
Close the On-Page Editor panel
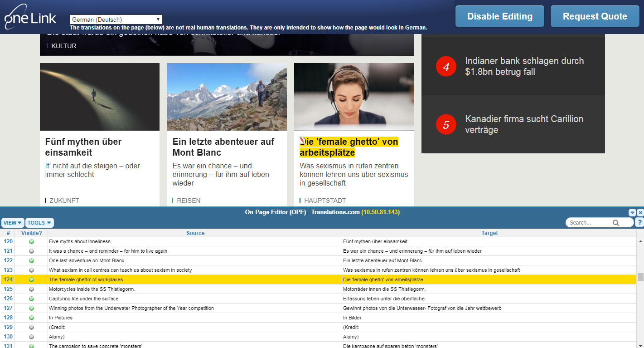tap(640, 212)
